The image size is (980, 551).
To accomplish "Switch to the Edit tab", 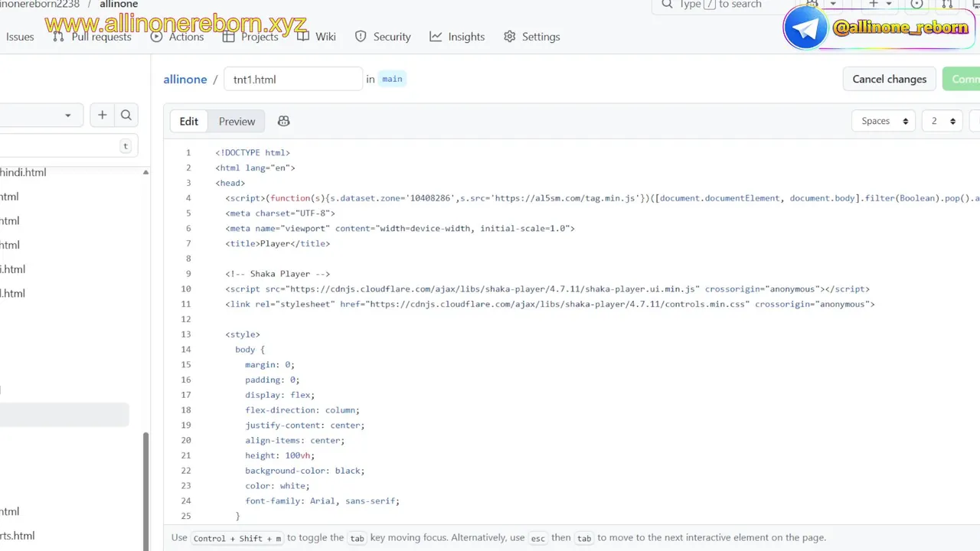I will (x=189, y=122).
